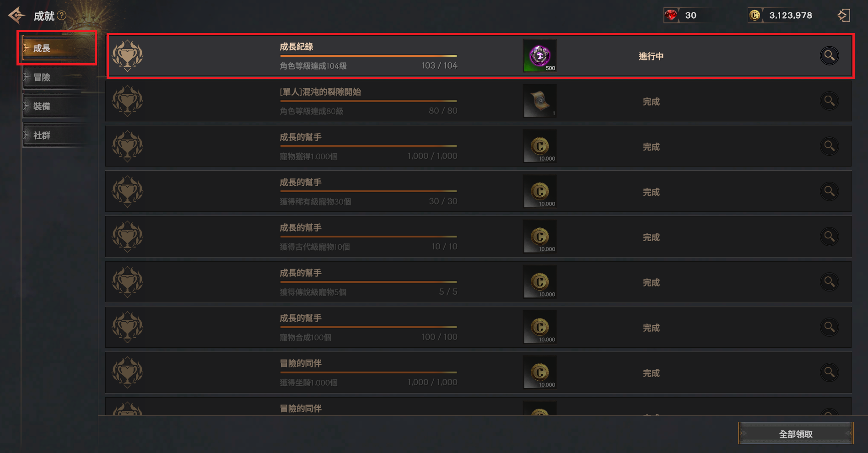This screenshot has width=868, height=453.
Task: Click the back arrow beside 成就
Action: click(x=17, y=16)
